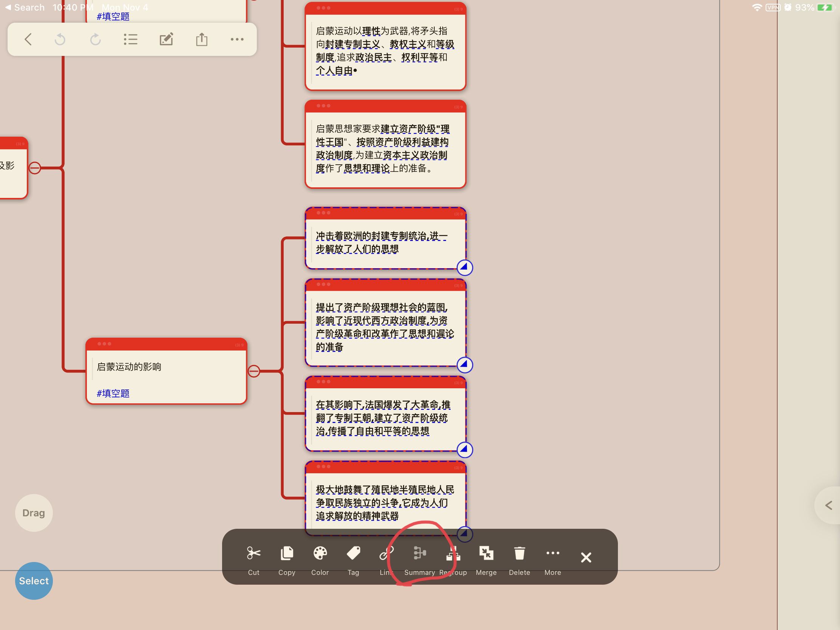Open the Color palette
The image size is (840, 630).
point(320,561)
